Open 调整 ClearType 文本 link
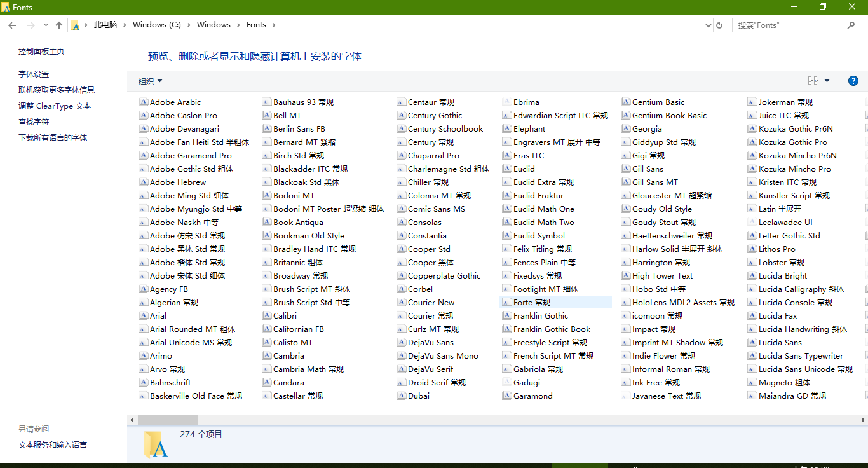 [55, 106]
